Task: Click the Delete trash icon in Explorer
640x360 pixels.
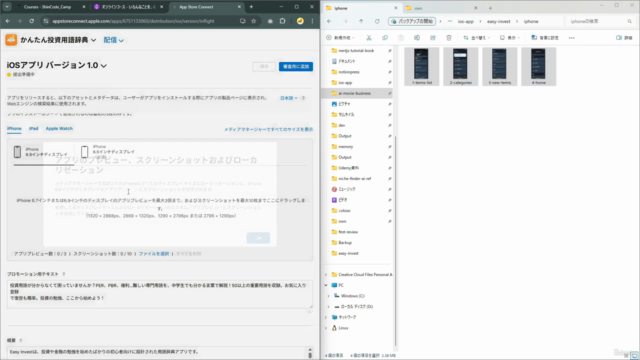Action: (x=449, y=38)
